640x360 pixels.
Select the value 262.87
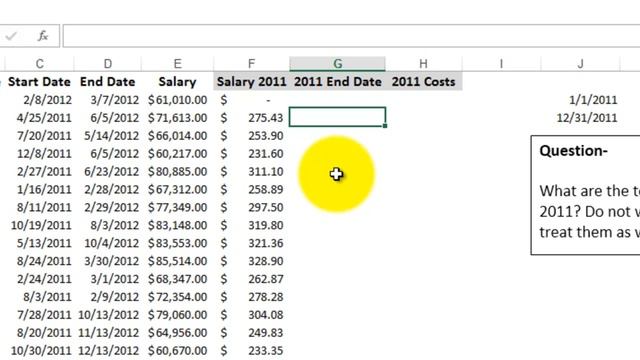pos(251,279)
